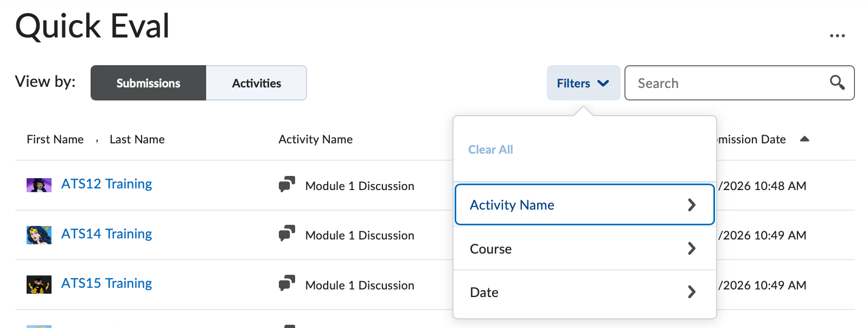Click the Quick Eval page heading

(x=92, y=26)
